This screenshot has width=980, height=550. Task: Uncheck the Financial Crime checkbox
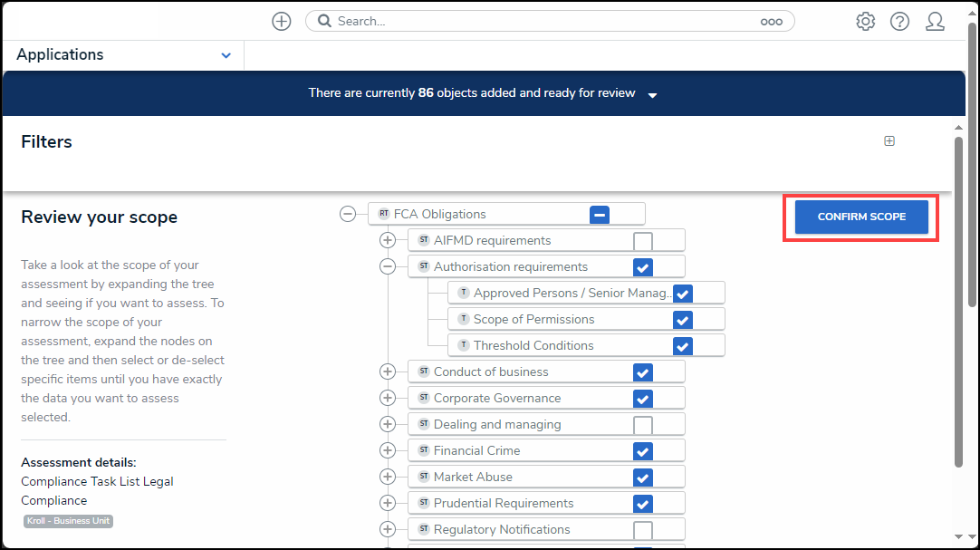(x=642, y=451)
